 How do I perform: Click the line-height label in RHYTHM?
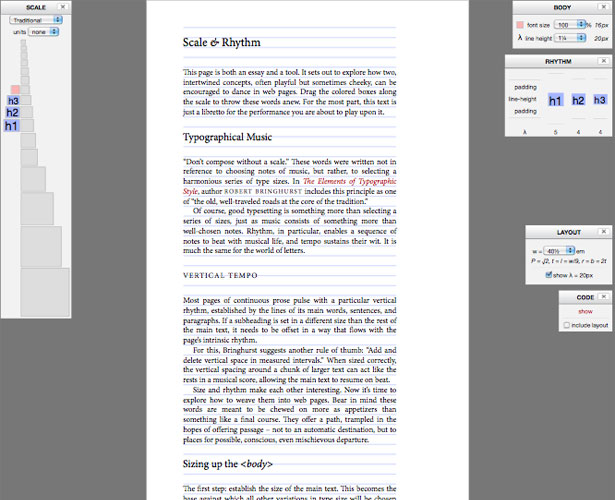522,99
